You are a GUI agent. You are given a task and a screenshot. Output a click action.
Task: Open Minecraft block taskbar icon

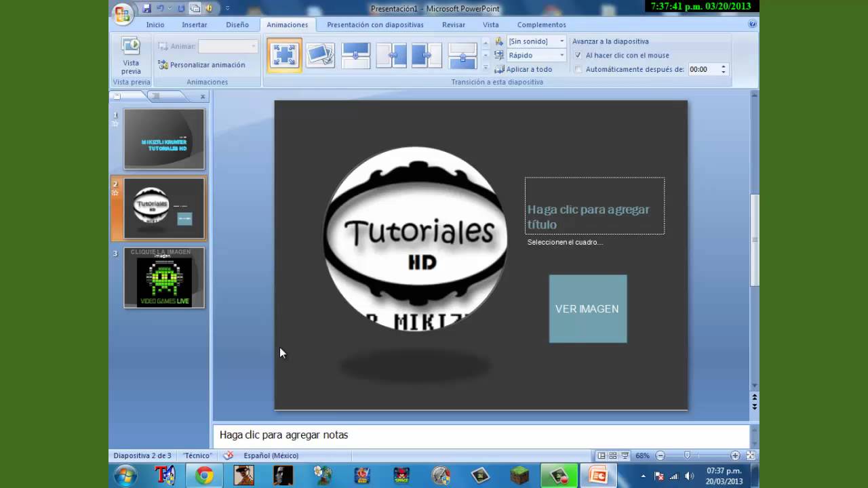[519, 476]
